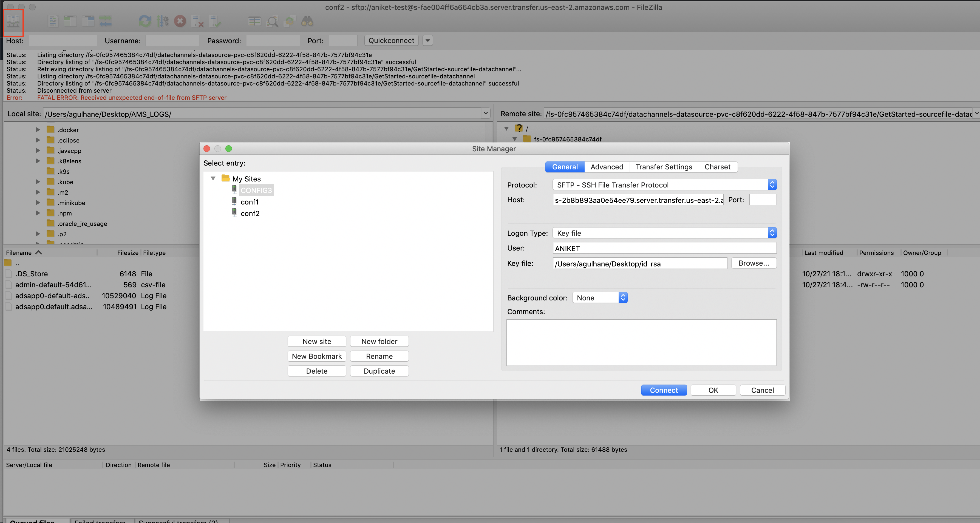980x523 pixels.
Task: Toggle transfer queue toolbar icon
Action: (106, 21)
